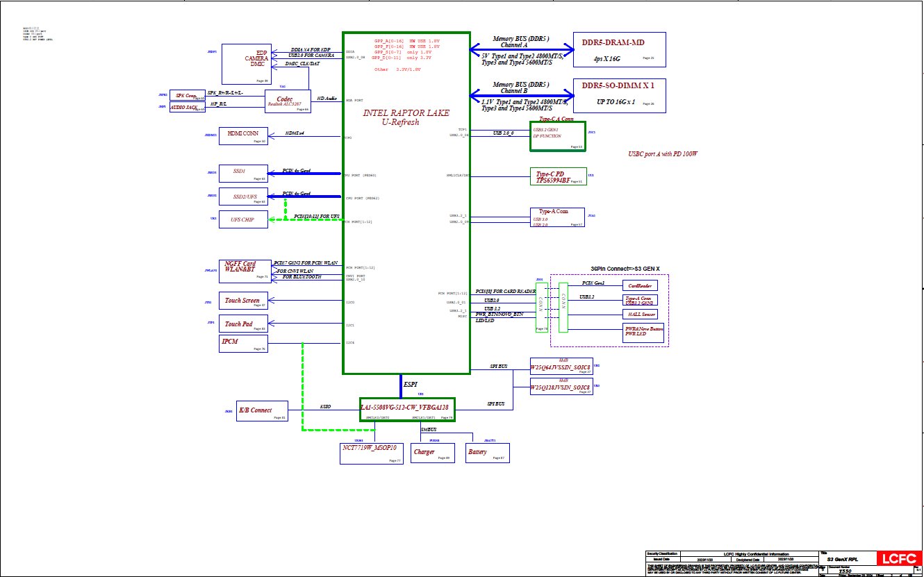Click the Type-A Conn USB3.2 GEN1 block
This screenshot has width=924, height=577.
639,299
